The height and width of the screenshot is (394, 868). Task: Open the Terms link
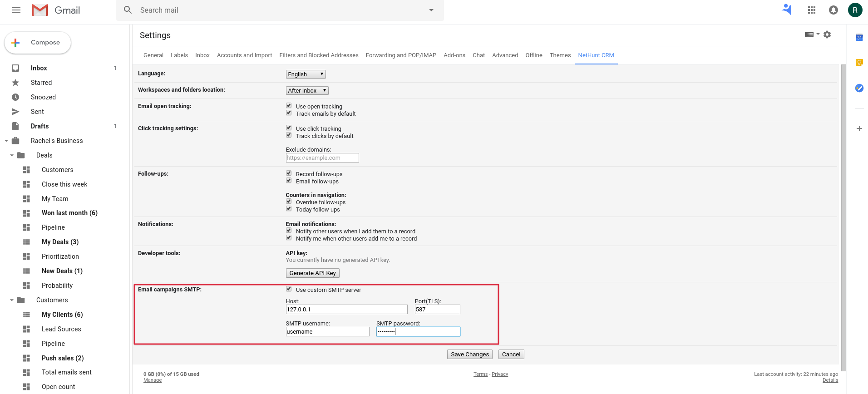481,374
